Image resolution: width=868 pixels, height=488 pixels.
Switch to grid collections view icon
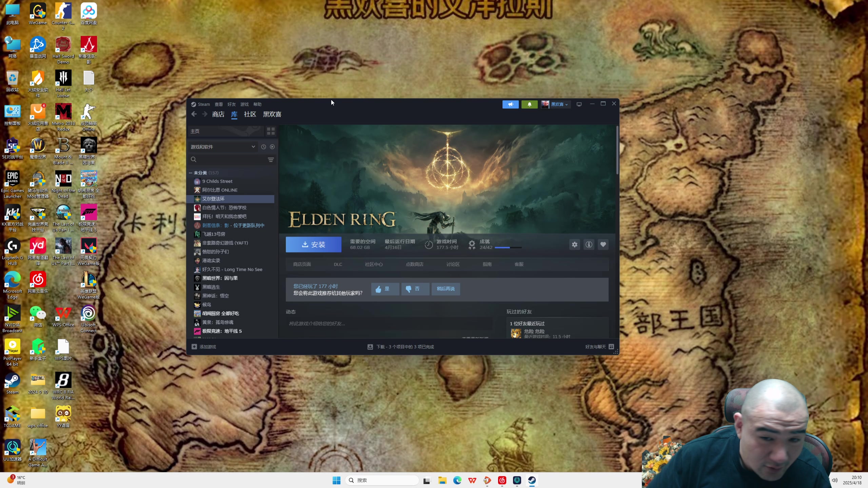click(271, 131)
